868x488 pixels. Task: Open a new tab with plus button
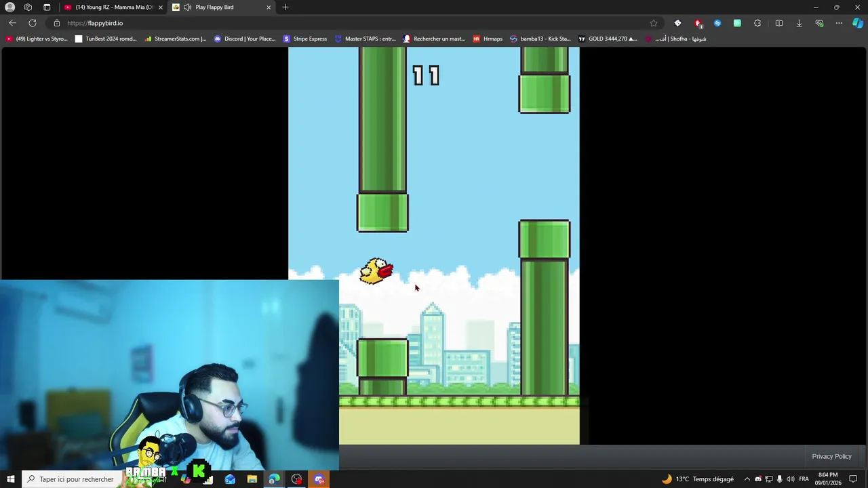(x=285, y=7)
